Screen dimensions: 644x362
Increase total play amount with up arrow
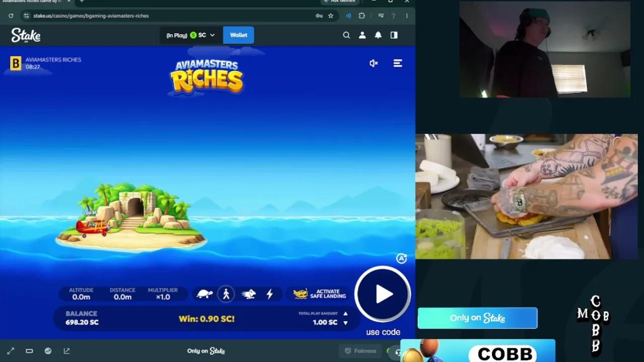tap(345, 314)
